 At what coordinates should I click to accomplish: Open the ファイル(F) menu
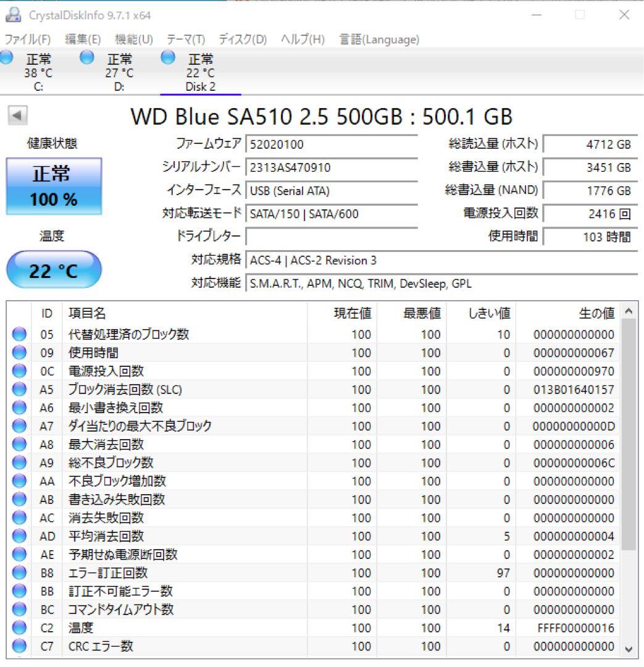[x=28, y=40]
